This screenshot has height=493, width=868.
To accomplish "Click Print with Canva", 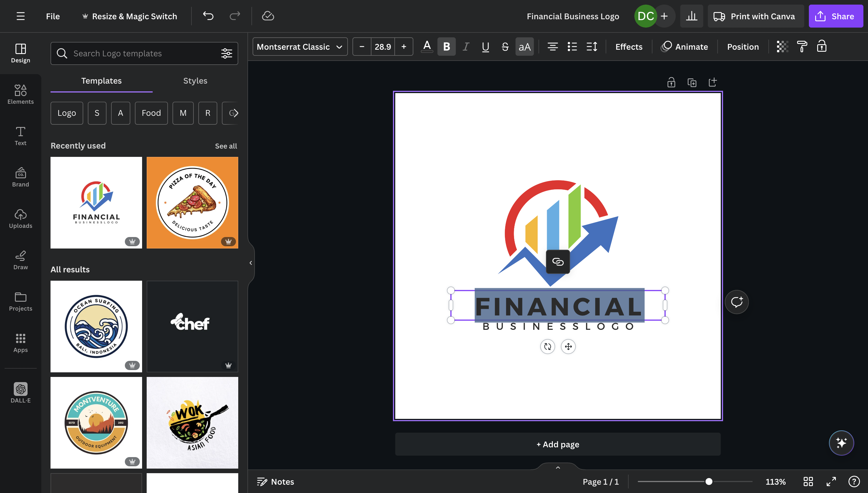I will click(755, 16).
